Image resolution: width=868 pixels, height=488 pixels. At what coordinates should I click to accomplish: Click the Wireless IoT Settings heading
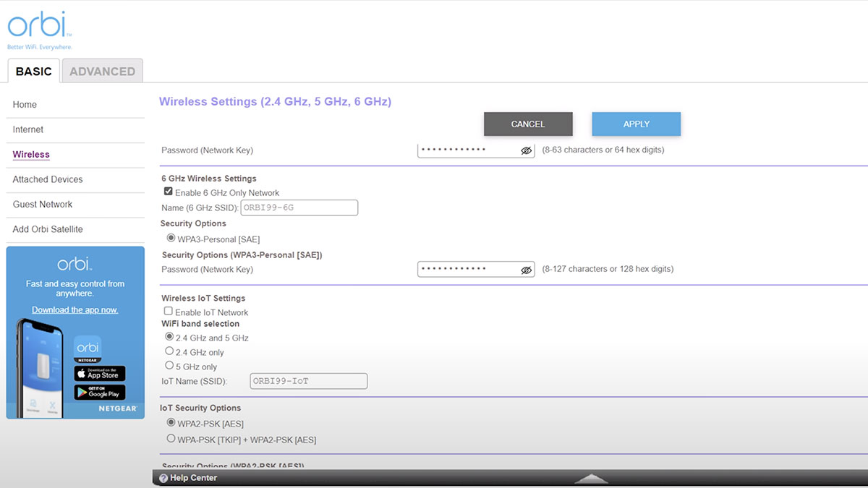coord(203,298)
